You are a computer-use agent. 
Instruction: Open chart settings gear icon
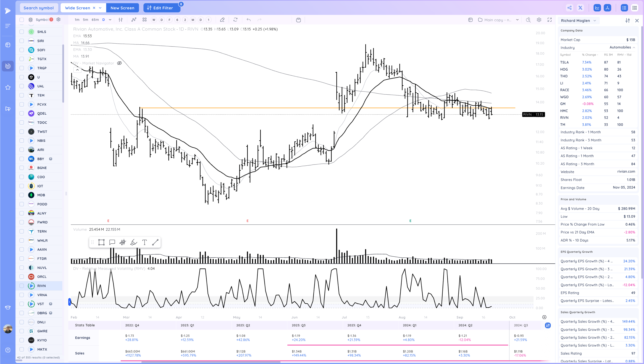click(x=539, y=20)
